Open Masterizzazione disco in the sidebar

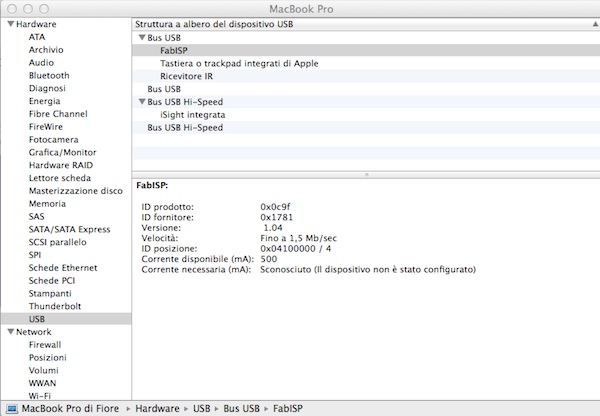[76, 191]
